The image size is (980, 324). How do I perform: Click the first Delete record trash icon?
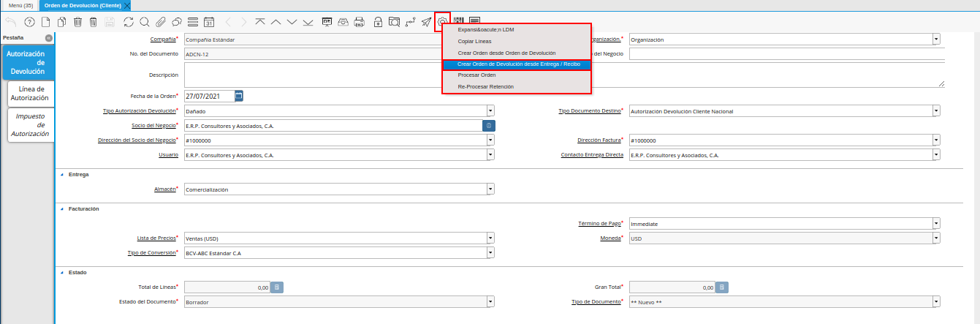pyautogui.click(x=77, y=22)
